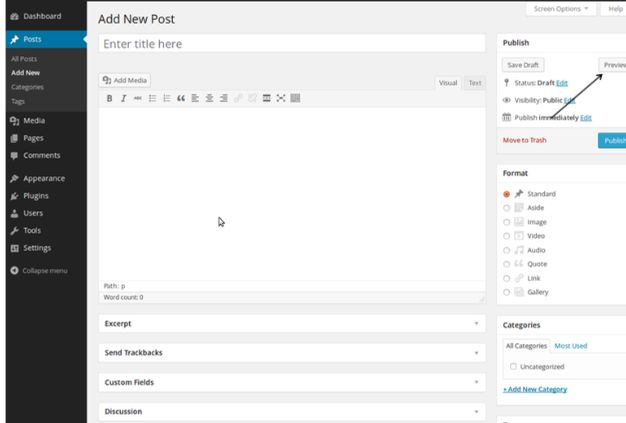Click Add New Category link
Screen dimensions: 626x423
[x=535, y=389]
